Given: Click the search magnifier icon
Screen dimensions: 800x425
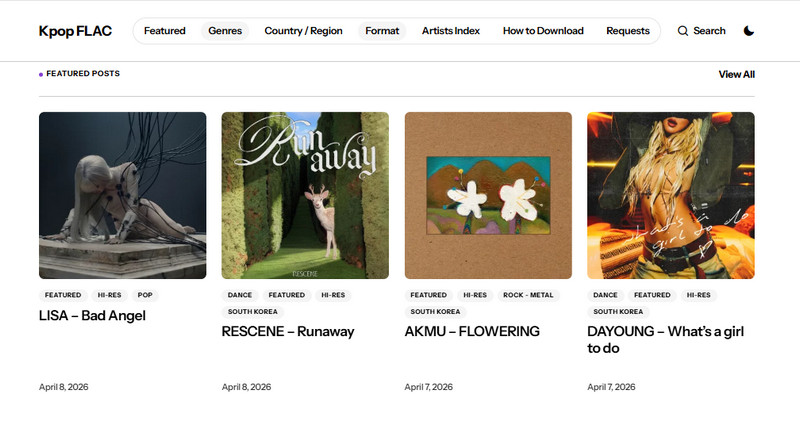Looking at the screenshot, I should pos(683,31).
